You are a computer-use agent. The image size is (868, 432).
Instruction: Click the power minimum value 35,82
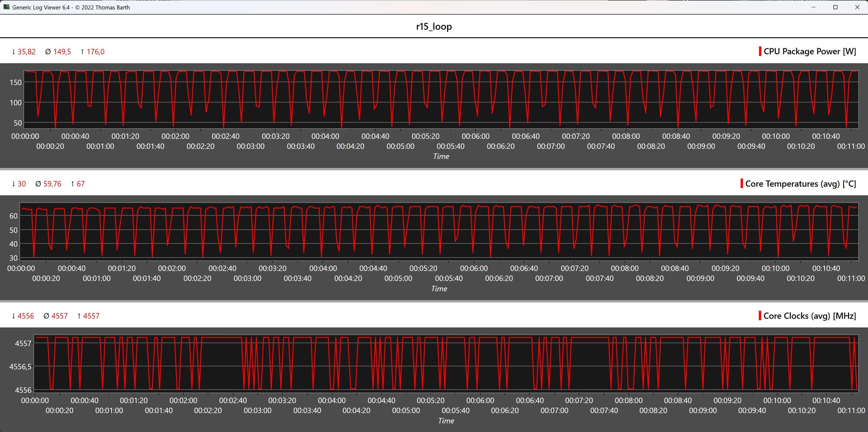[x=27, y=52]
